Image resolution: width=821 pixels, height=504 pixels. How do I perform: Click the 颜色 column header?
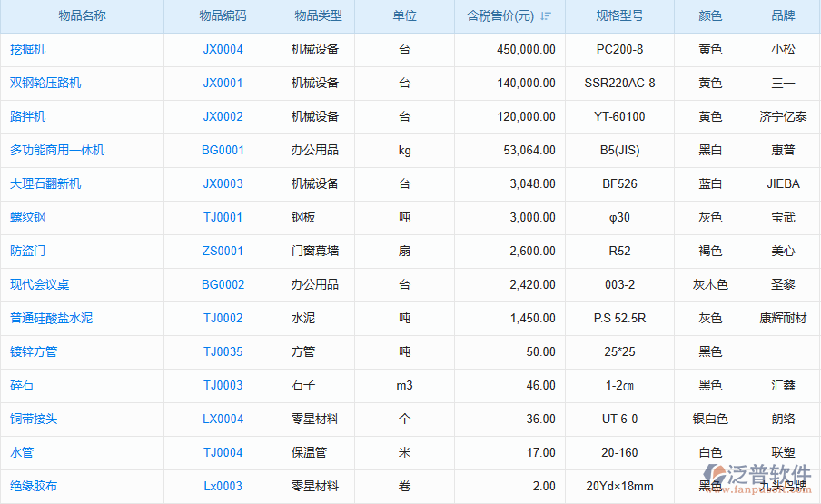coord(710,16)
